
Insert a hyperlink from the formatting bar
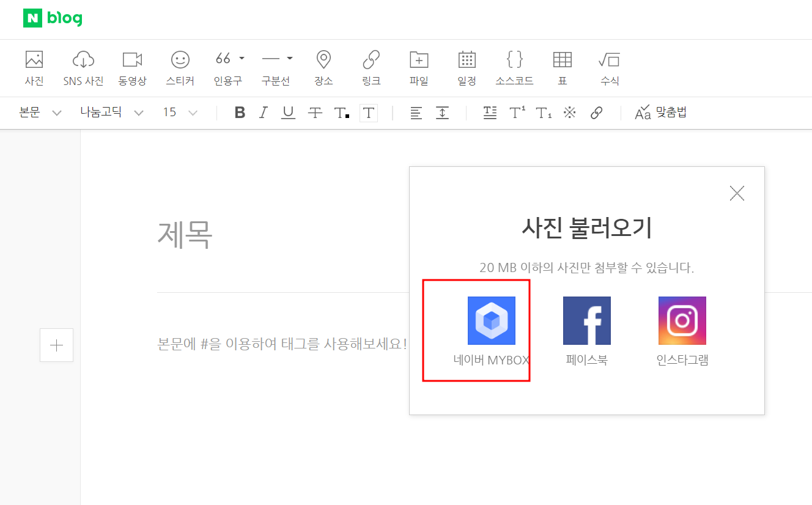pyautogui.click(x=597, y=112)
